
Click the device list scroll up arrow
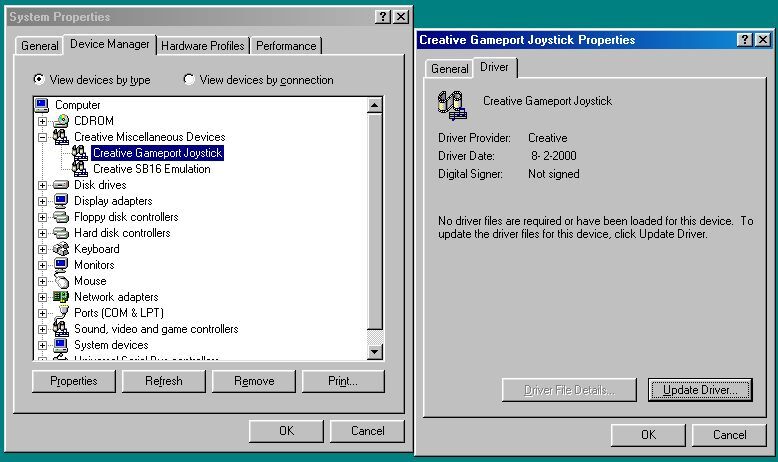375,105
